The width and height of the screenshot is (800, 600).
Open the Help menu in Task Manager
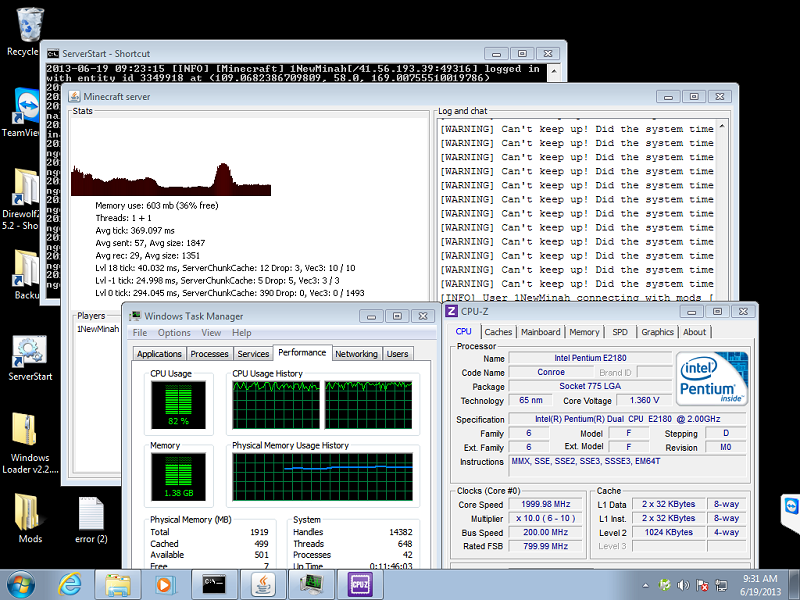(x=242, y=333)
